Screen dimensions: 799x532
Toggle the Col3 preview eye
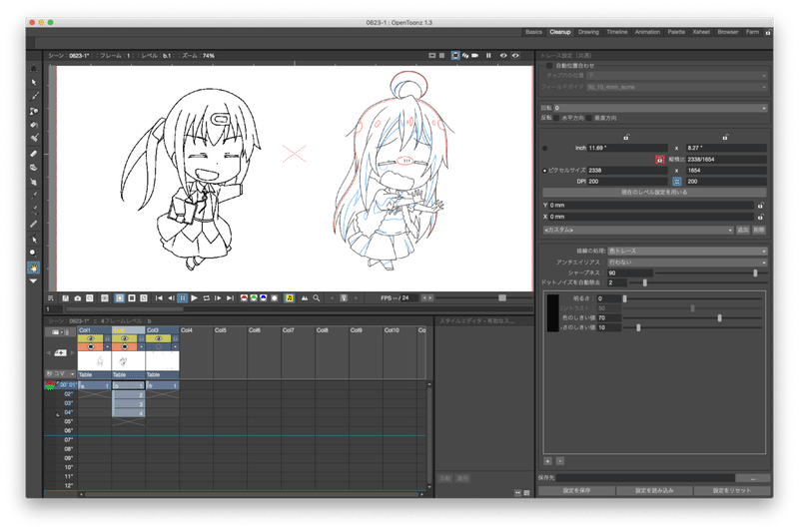pos(159,338)
